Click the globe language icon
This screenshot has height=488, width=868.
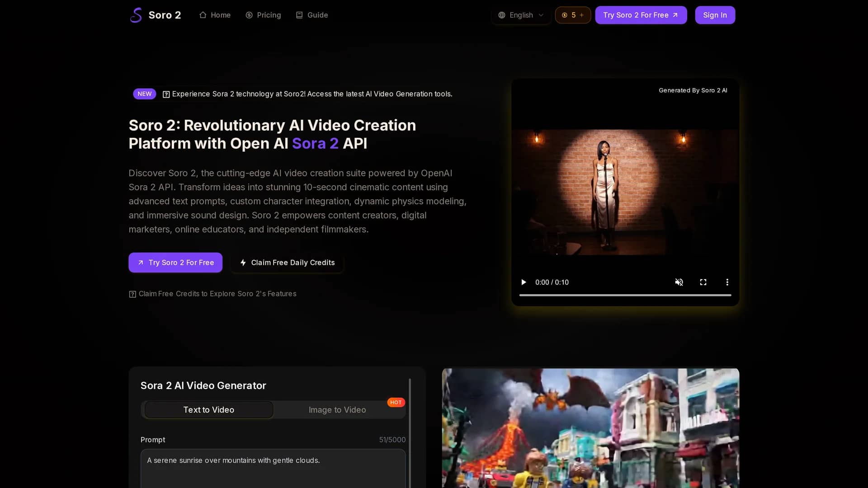tap(502, 15)
